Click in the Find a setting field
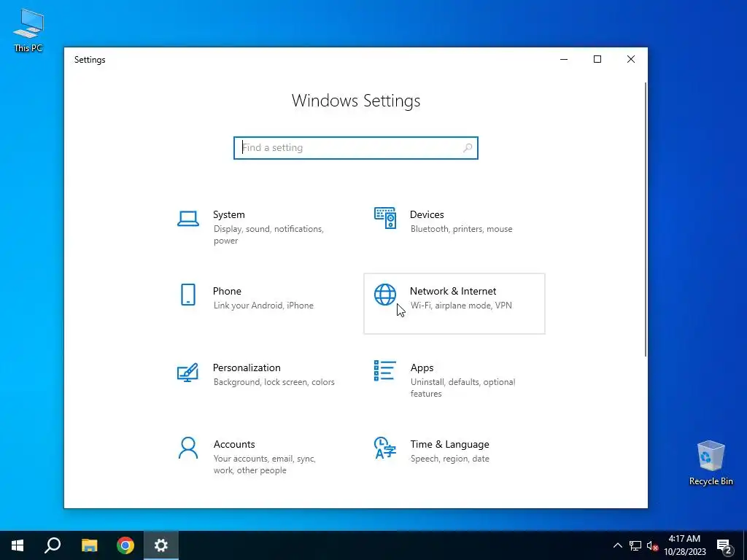The width and height of the screenshot is (747, 560). [x=356, y=148]
